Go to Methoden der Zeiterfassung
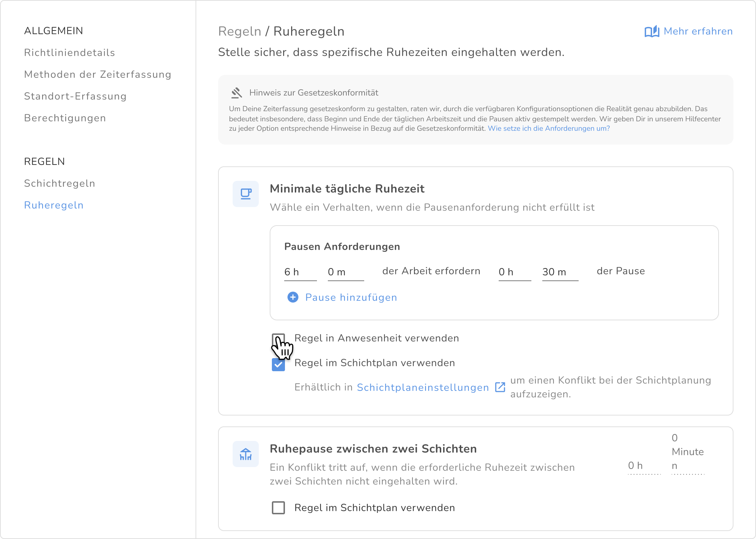 (97, 74)
